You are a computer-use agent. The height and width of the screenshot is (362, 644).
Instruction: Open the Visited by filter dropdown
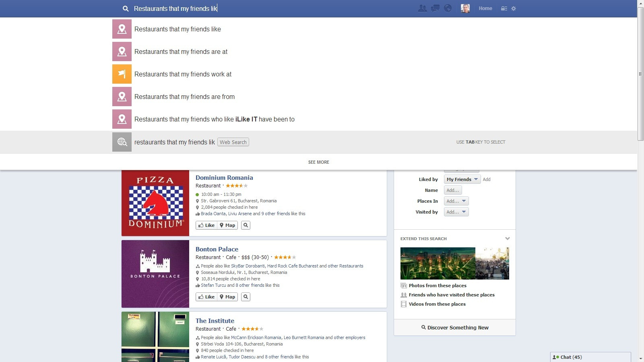tap(456, 212)
